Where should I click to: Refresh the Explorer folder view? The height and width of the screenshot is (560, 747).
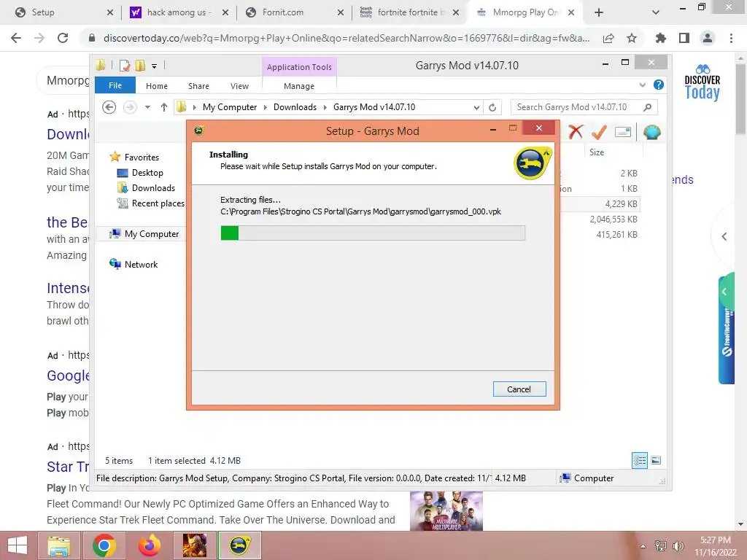(492, 108)
